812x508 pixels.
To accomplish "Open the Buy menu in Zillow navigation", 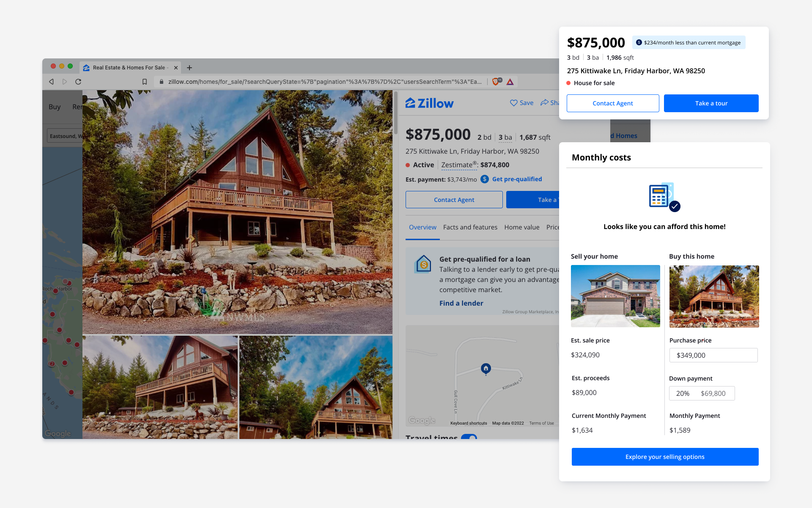I will pyautogui.click(x=55, y=107).
